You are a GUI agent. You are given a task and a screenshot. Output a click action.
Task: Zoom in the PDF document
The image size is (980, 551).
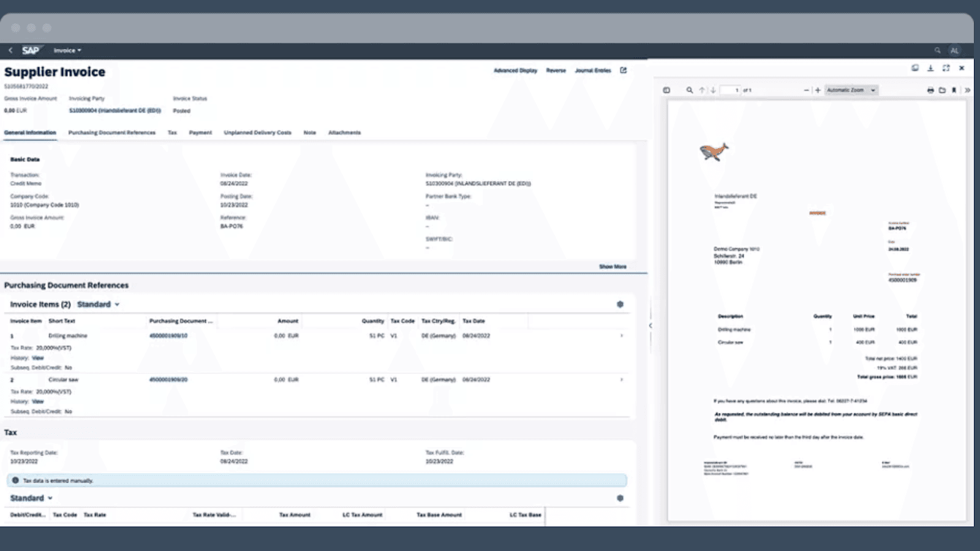click(x=818, y=90)
